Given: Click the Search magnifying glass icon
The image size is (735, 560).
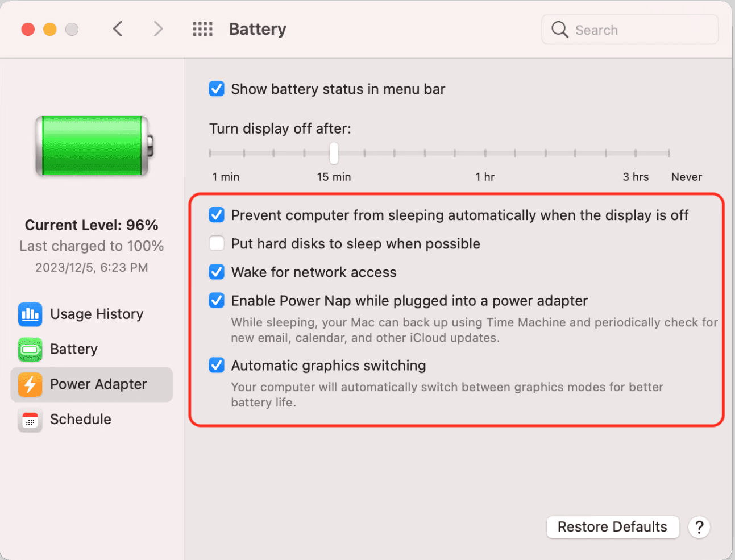Looking at the screenshot, I should click(560, 30).
